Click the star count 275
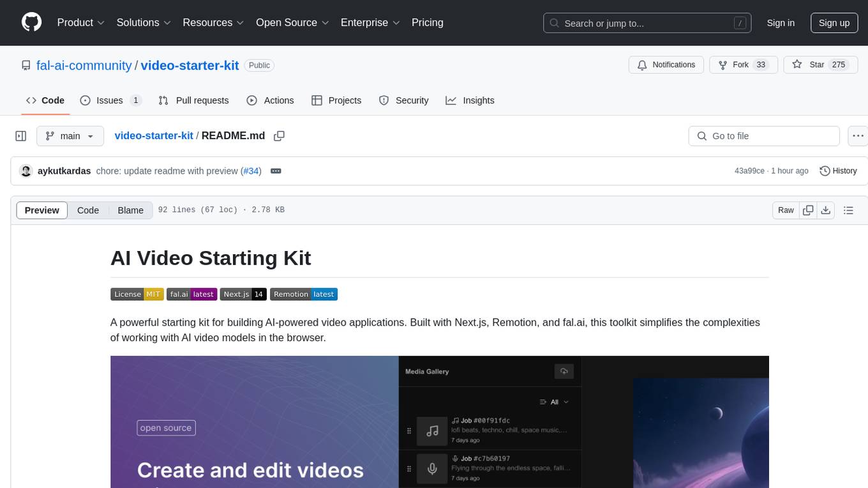This screenshot has width=868, height=488. pyautogui.click(x=839, y=65)
